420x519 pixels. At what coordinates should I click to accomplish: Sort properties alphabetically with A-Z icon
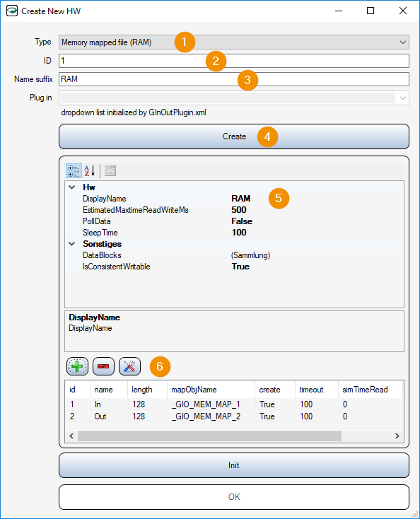point(89,171)
